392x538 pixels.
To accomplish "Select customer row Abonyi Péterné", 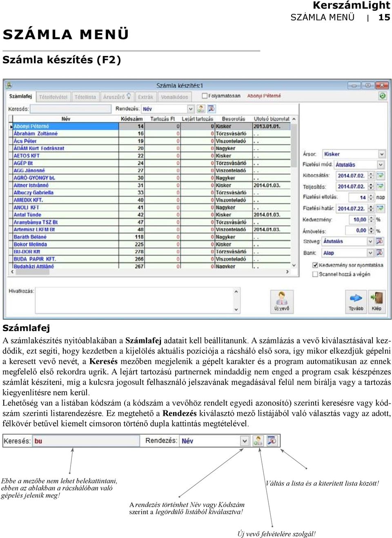I will [151, 126].
